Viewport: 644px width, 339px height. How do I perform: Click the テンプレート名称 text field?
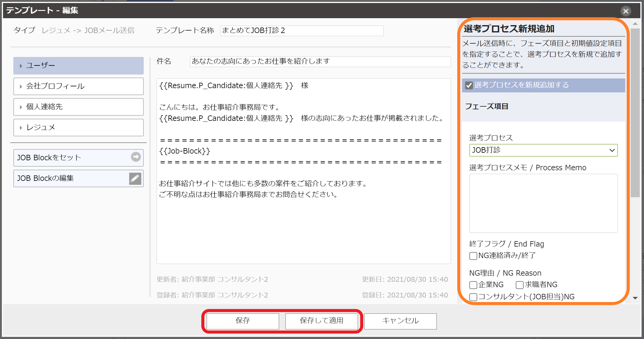(302, 31)
